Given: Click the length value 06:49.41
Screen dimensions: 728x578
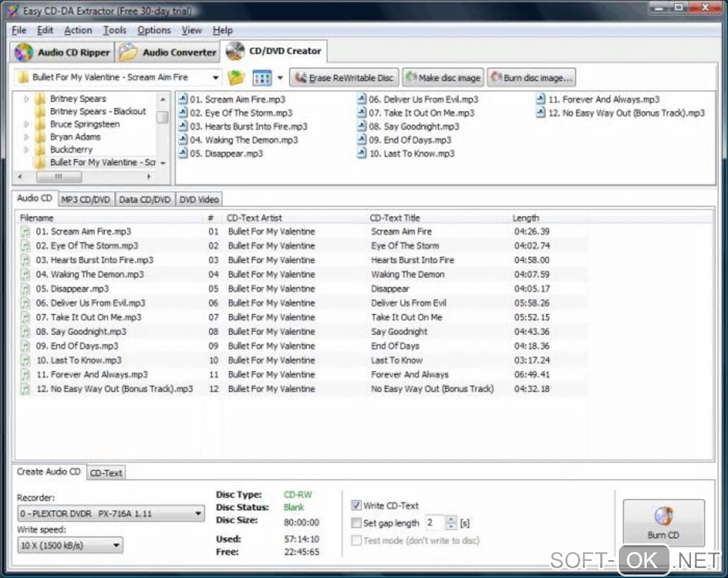Looking at the screenshot, I should pyautogui.click(x=532, y=374).
